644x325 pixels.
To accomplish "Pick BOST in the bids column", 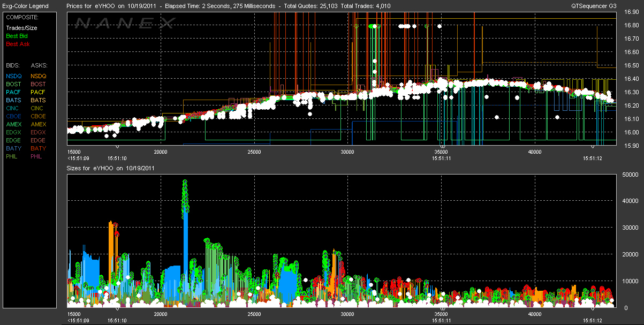I will [x=14, y=84].
